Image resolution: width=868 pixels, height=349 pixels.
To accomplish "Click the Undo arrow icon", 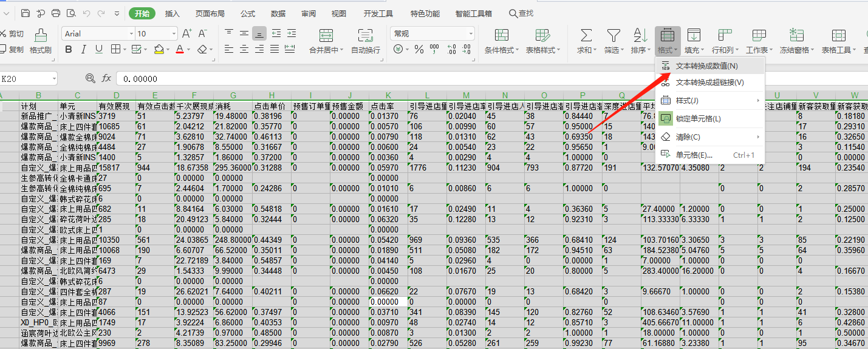I will coord(86,13).
